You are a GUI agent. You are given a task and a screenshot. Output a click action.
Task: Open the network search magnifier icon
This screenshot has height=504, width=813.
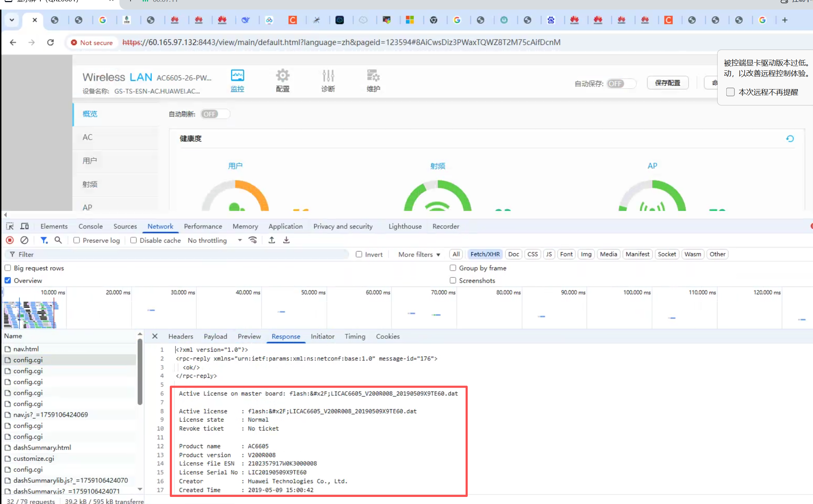click(58, 240)
